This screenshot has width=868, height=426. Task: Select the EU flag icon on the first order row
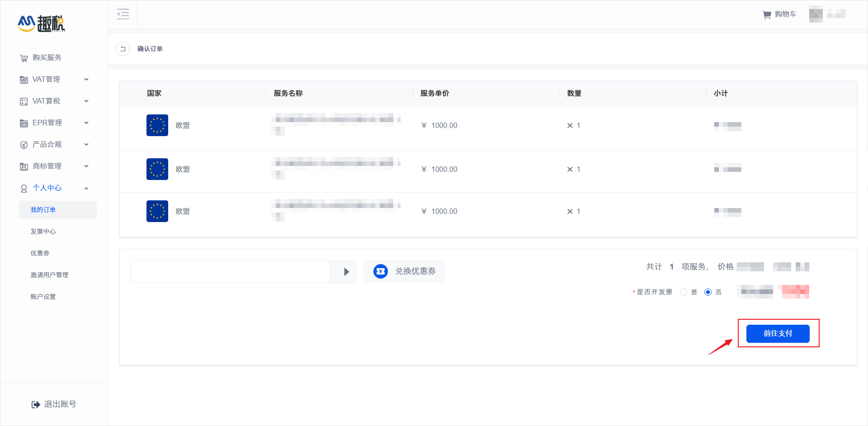[157, 125]
